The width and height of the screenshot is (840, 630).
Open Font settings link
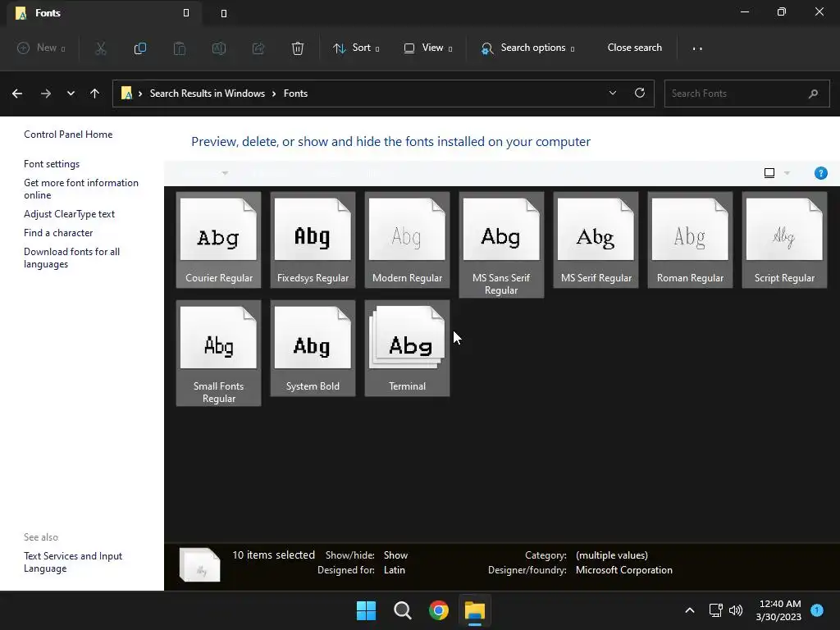52,164
